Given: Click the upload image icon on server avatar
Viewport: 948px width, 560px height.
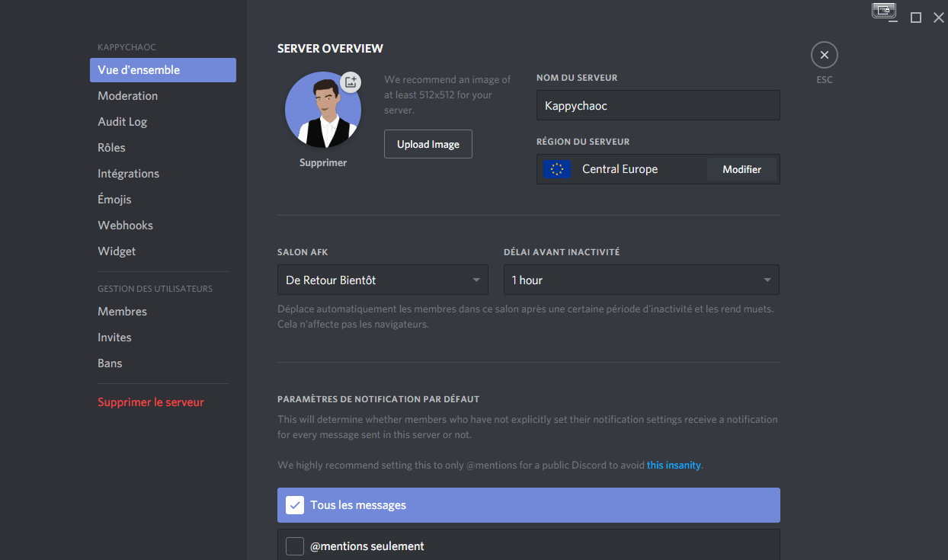Looking at the screenshot, I should coord(350,82).
